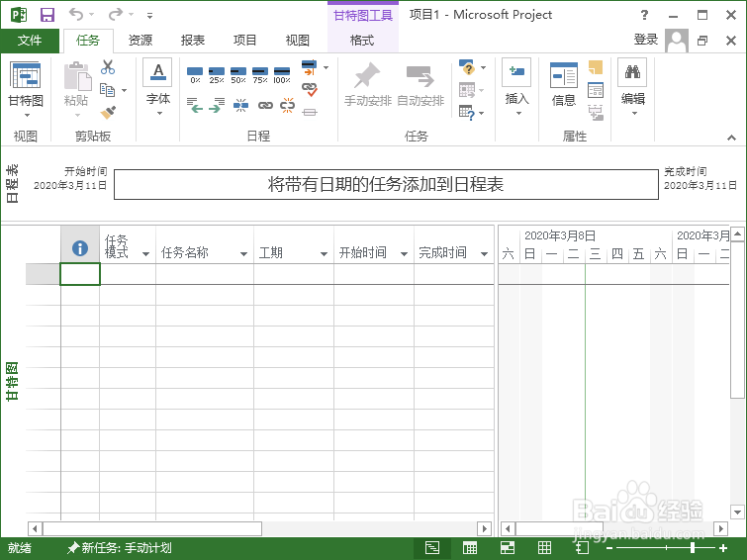Image resolution: width=747 pixels, height=560 pixels.
Task: Mark task 0% complete
Action: pyautogui.click(x=195, y=75)
